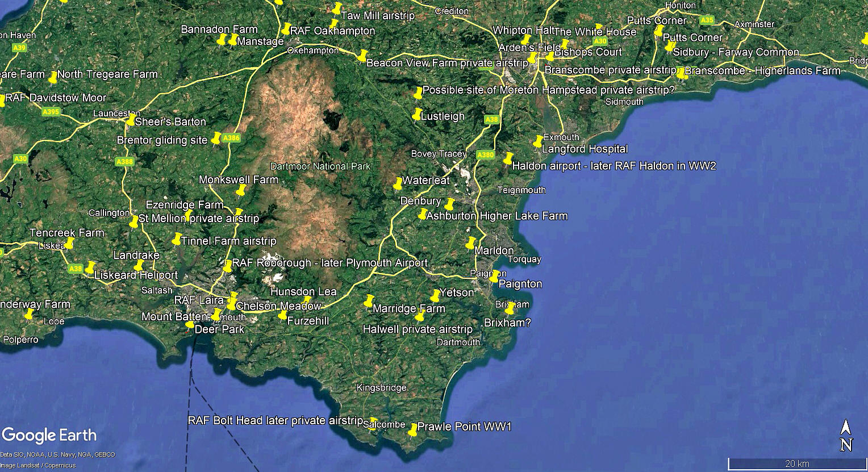Click the Callington town label
This screenshot has height=472, width=868.
pyautogui.click(x=109, y=213)
